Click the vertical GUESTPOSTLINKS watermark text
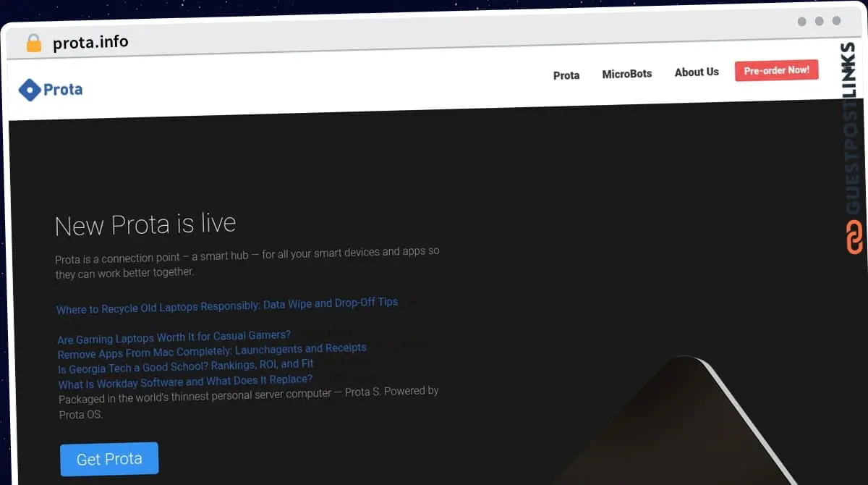868x485 pixels. (x=851, y=130)
